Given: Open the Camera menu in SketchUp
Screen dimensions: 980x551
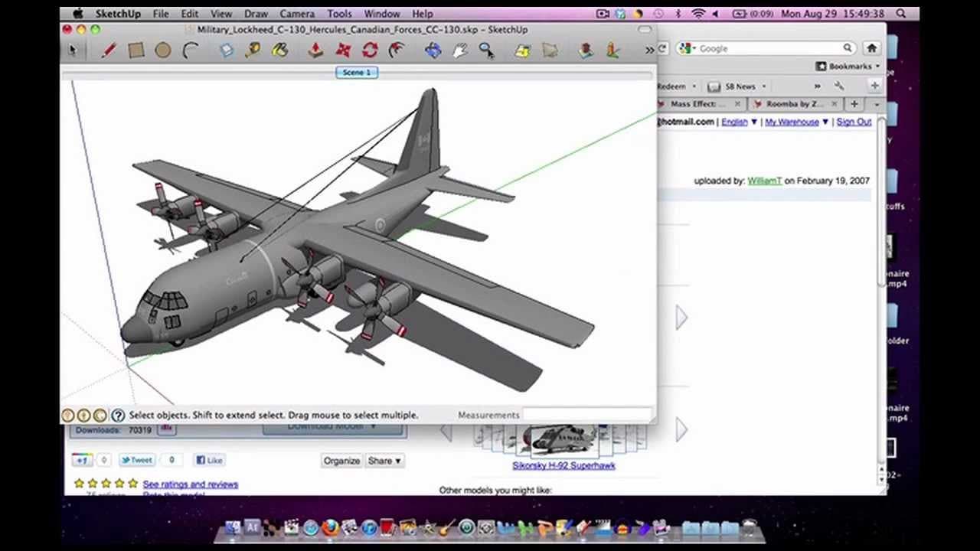Looking at the screenshot, I should click(x=296, y=13).
